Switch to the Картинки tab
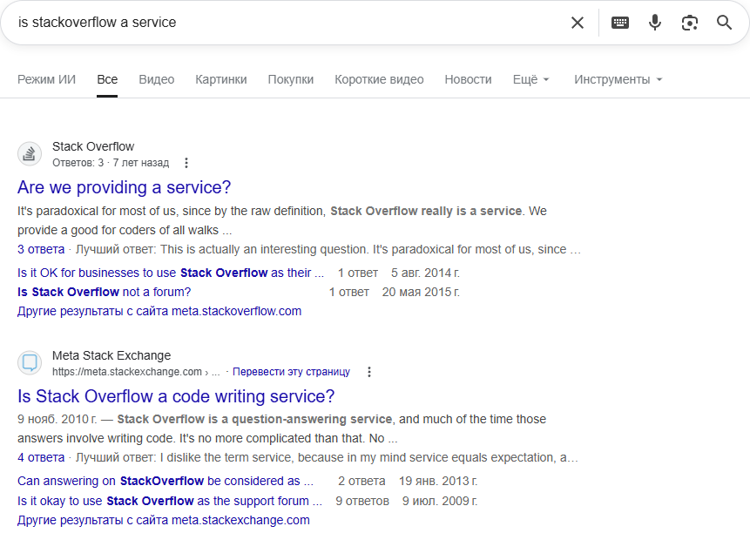The image size is (750, 560). tap(221, 79)
